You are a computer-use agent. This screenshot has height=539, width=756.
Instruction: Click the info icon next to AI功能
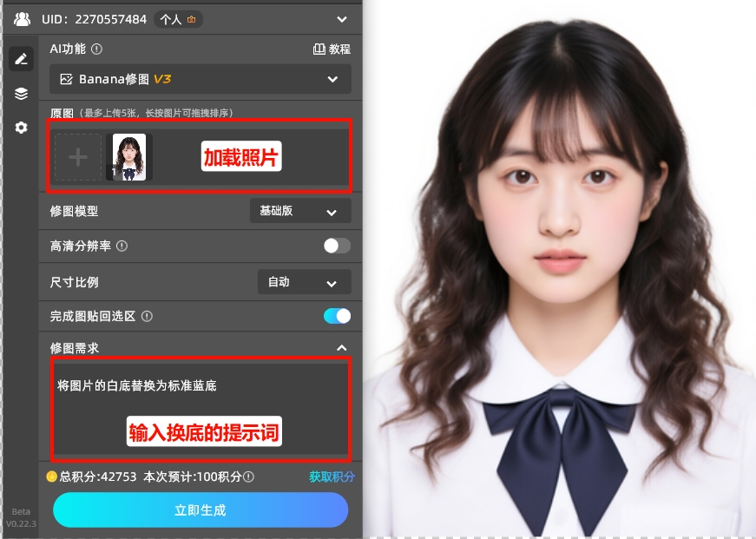click(x=96, y=49)
